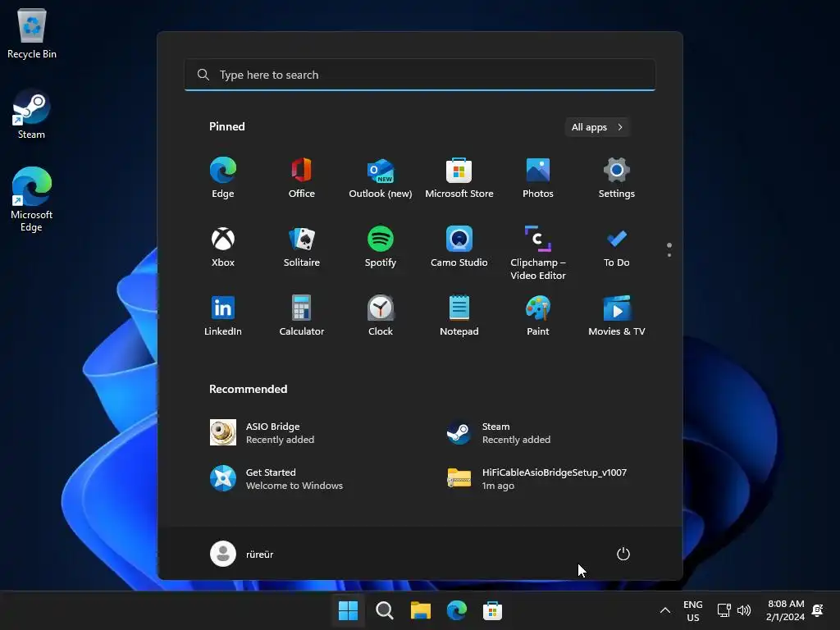The width and height of the screenshot is (840, 630).
Task: Click the Recommended section heading
Action: (248, 389)
